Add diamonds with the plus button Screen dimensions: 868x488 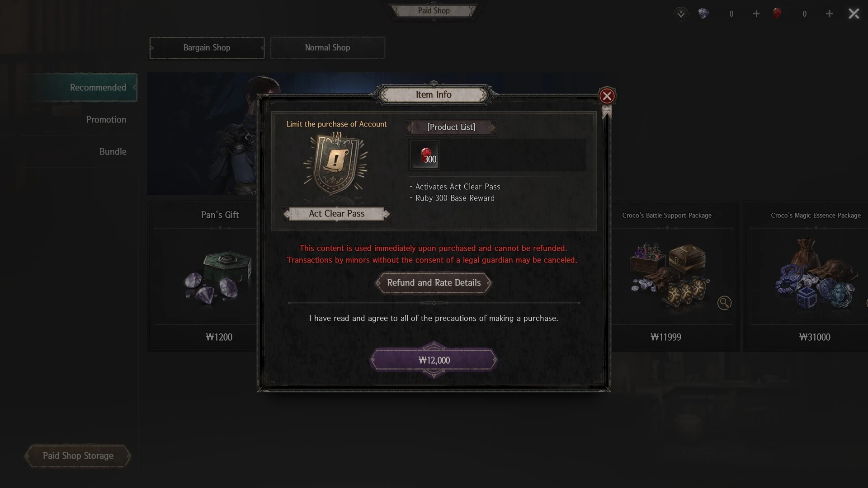tap(756, 14)
